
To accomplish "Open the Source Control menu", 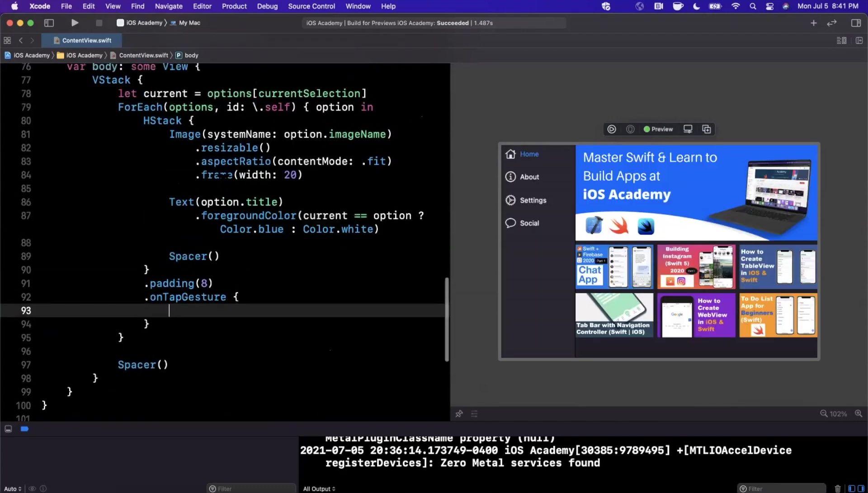I will (311, 6).
